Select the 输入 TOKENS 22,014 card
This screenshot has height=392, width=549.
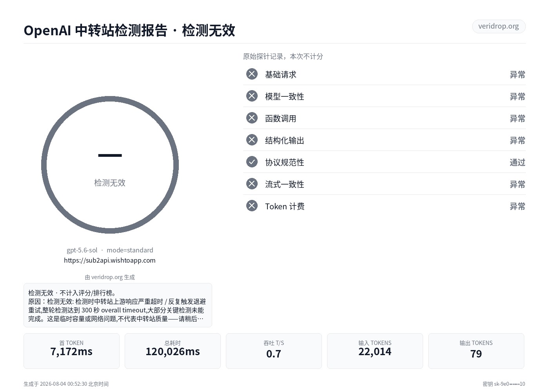[375, 351]
